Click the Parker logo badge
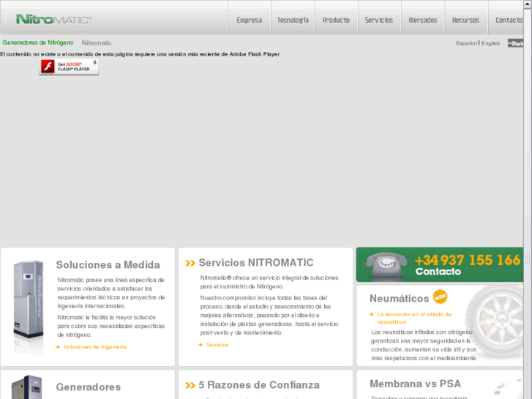This screenshot has width=532, height=399. tap(515, 43)
